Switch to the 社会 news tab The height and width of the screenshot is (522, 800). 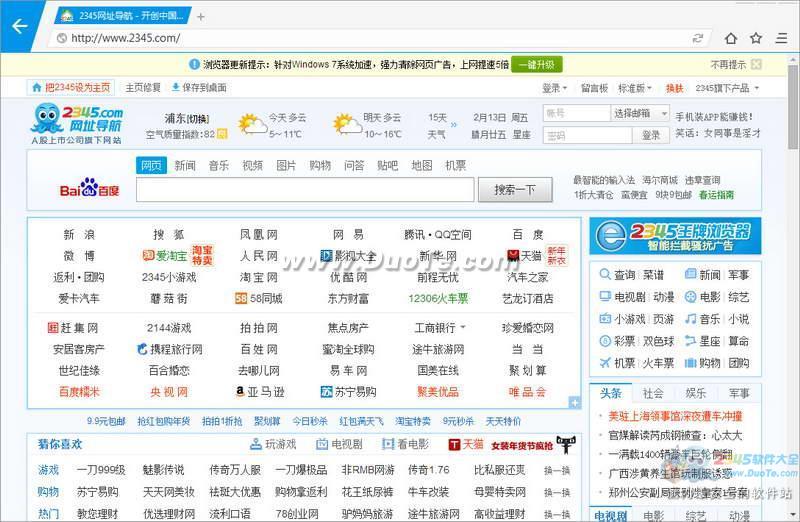pos(653,393)
